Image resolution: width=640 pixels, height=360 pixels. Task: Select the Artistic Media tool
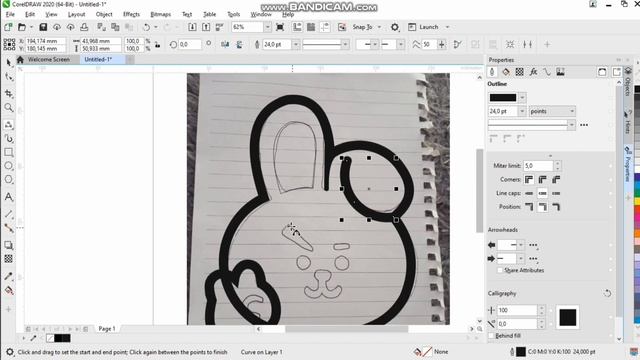[9, 138]
